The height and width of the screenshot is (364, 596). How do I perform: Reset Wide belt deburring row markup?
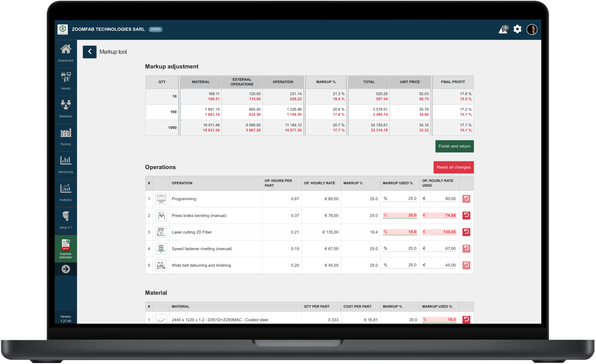point(466,265)
